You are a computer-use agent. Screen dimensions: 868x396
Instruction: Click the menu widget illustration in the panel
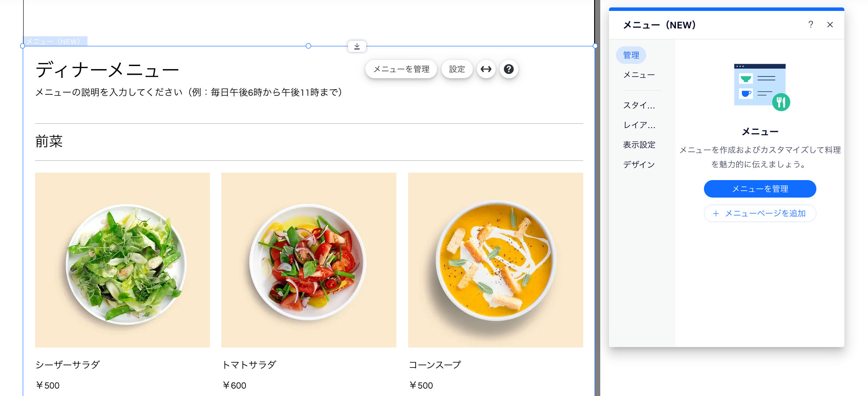click(x=760, y=86)
